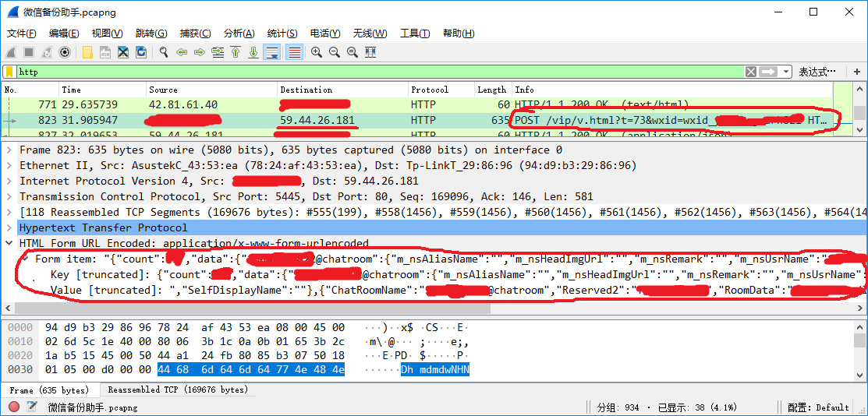The width and height of the screenshot is (868, 416).
Task: Click the red capture status indicator icon
Action: pos(14,407)
